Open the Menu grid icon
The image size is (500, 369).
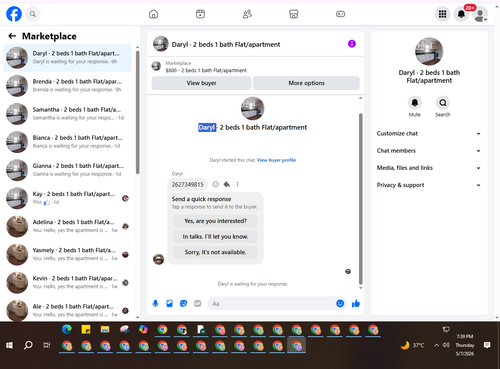coord(442,14)
